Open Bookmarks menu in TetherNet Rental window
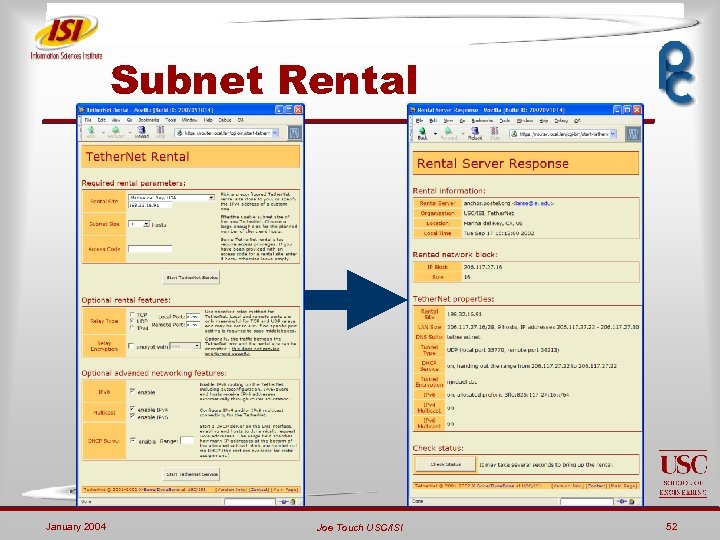Viewport: 720px width, 540px height. 149,120
